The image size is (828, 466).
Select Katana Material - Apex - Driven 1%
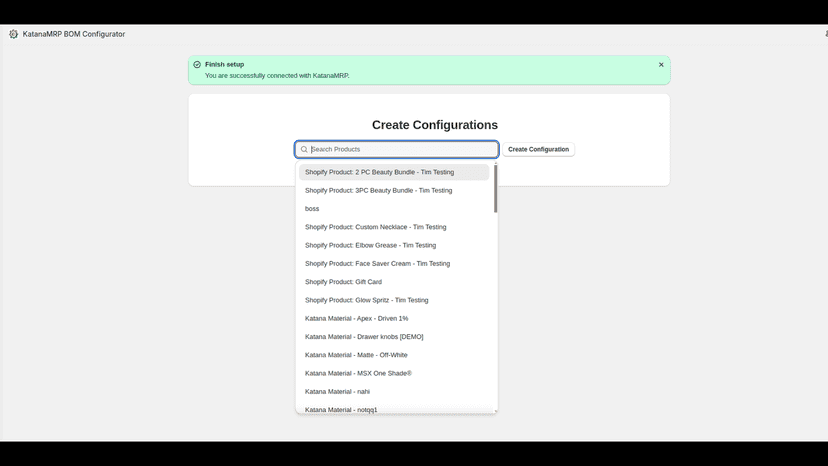click(x=394, y=318)
